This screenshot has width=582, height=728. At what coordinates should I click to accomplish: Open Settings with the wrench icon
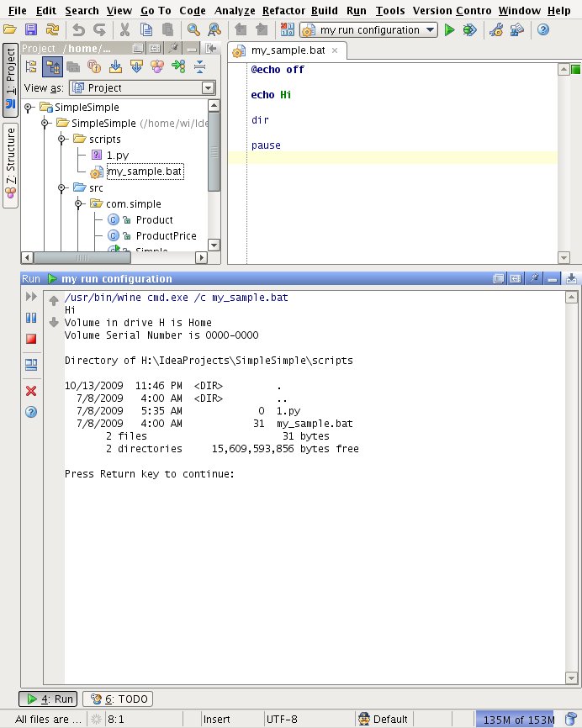tap(496, 30)
